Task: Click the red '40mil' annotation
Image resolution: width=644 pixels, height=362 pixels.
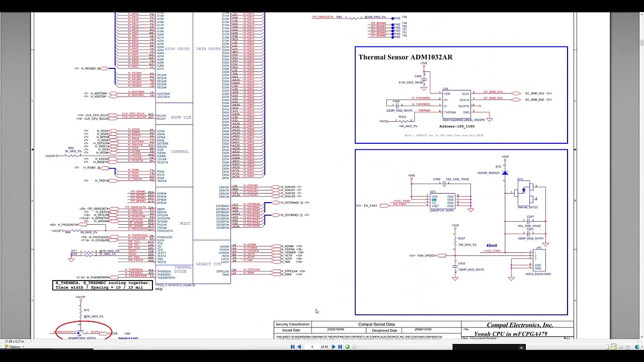Action: [492, 246]
